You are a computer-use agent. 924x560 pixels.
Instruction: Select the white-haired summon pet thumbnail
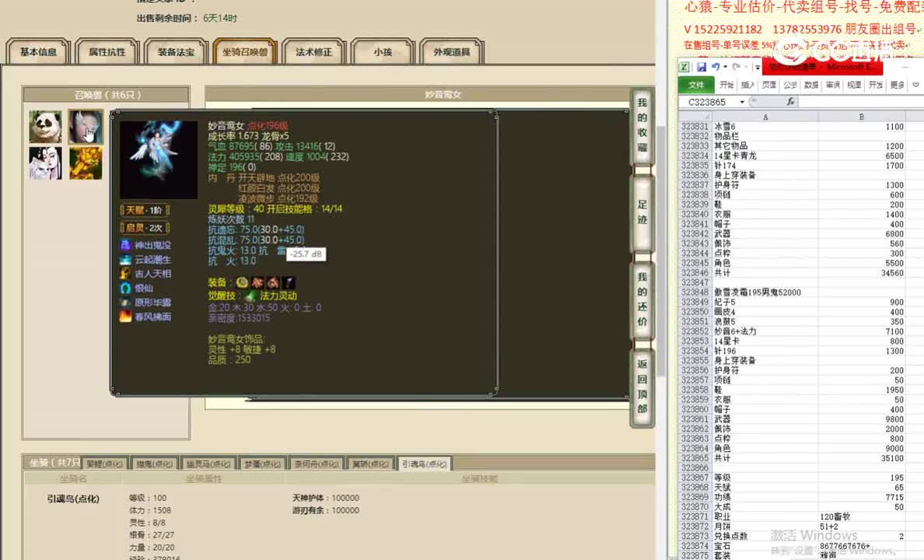(x=86, y=126)
